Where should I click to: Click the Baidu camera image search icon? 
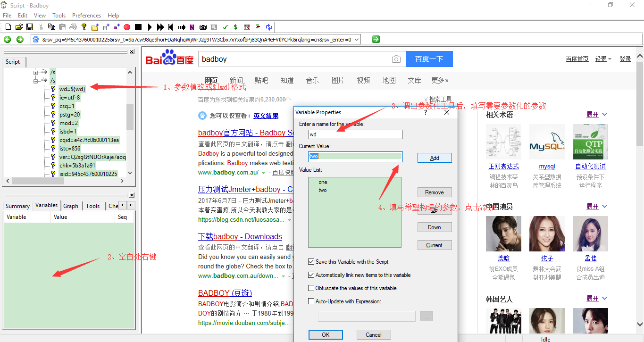(x=396, y=59)
